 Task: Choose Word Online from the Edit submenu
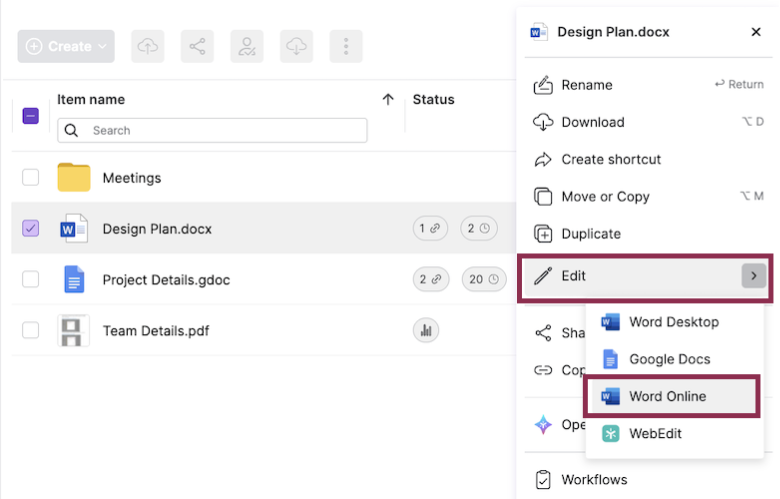(x=667, y=396)
